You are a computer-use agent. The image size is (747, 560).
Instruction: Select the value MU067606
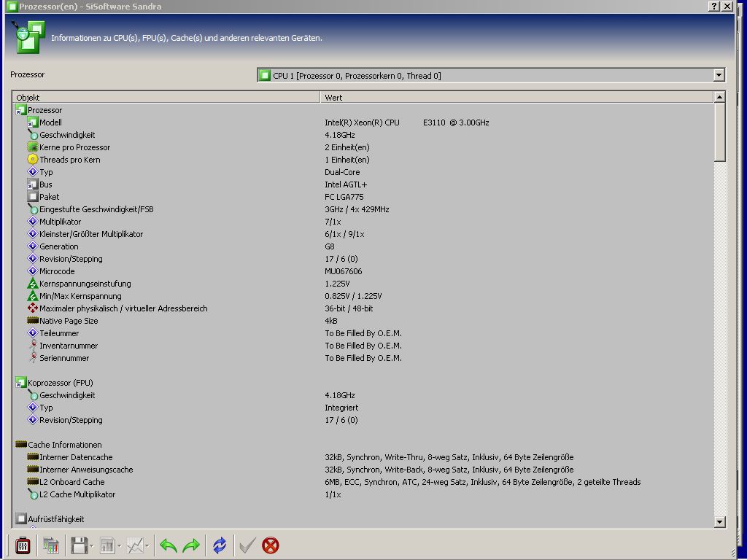click(344, 271)
